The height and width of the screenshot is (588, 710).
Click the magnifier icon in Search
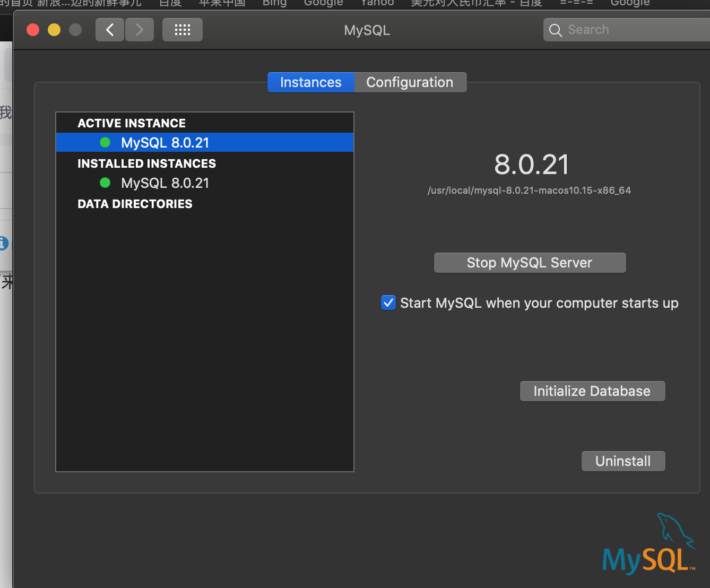[x=556, y=30]
